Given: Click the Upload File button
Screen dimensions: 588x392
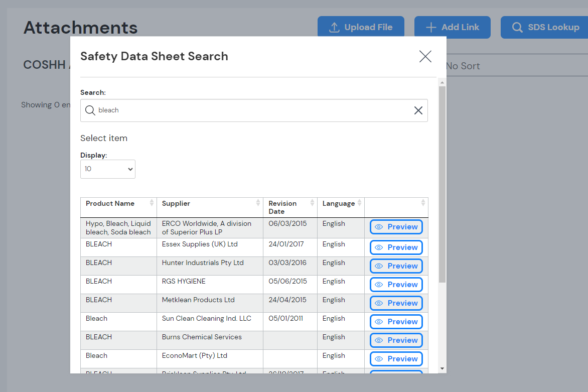Looking at the screenshot, I should (361, 27).
